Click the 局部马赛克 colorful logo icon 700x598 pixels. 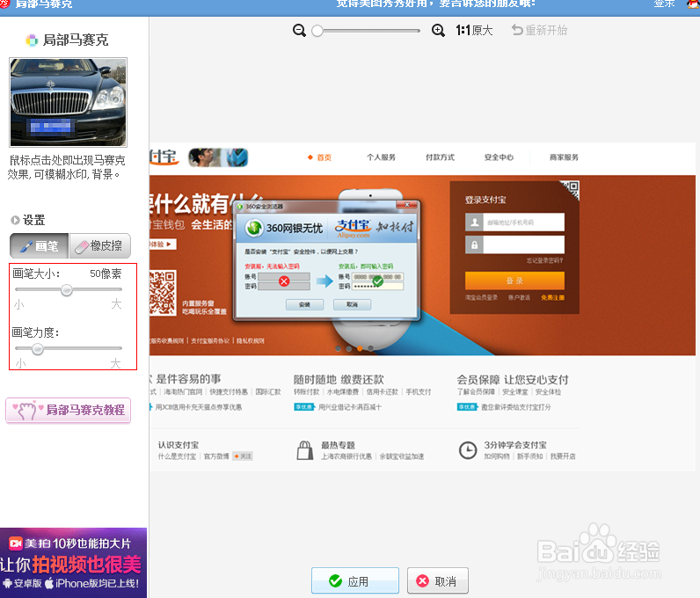pos(32,40)
